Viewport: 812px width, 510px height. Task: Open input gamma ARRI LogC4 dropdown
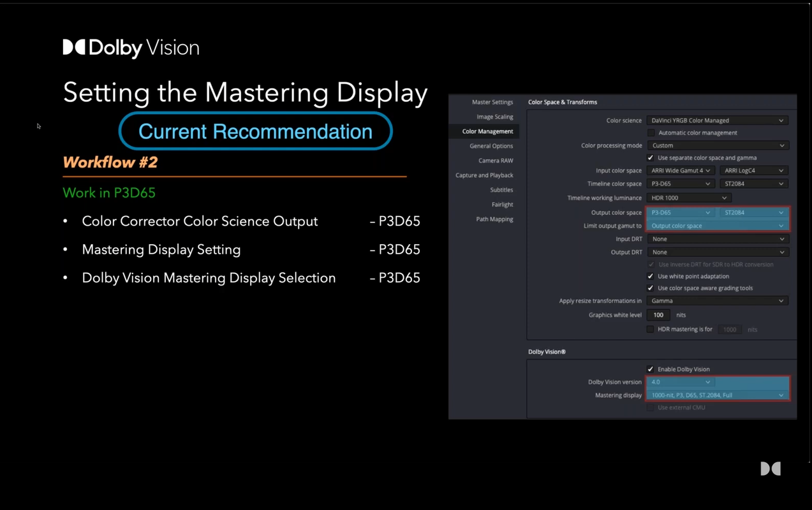pyautogui.click(x=754, y=171)
